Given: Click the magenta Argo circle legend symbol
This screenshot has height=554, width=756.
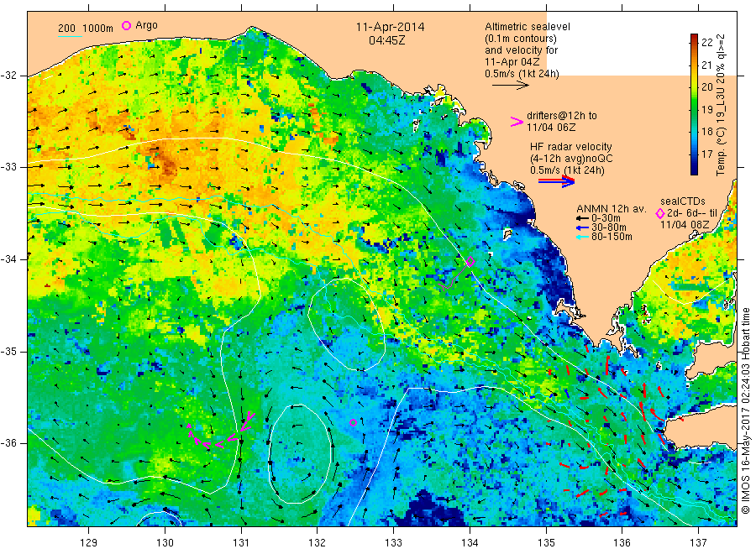Looking at the screenshot, I should [x=126, y=25].
